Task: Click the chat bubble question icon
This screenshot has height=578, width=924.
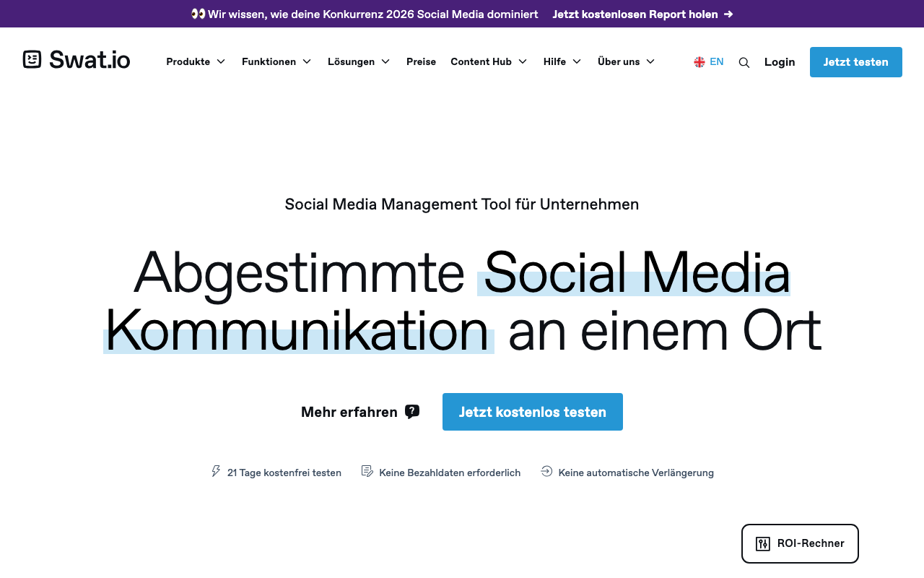Action: click(411, 412)
